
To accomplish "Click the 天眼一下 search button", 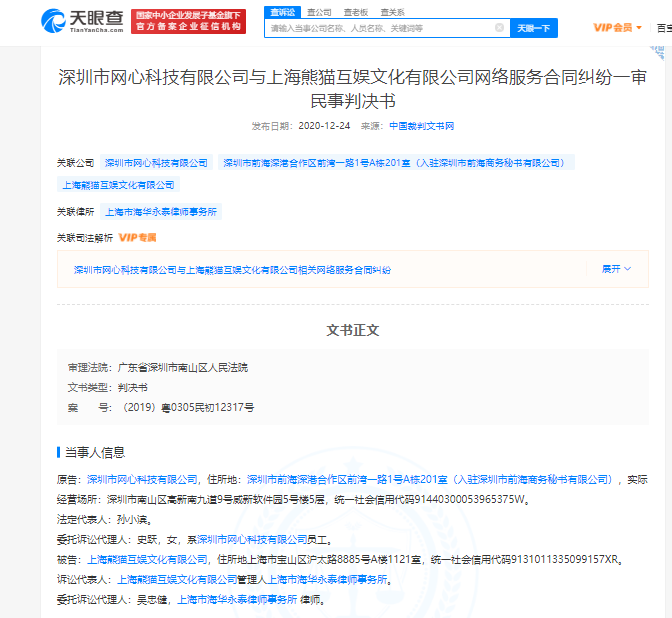I will pyautogui.click(x=534, y=28).
